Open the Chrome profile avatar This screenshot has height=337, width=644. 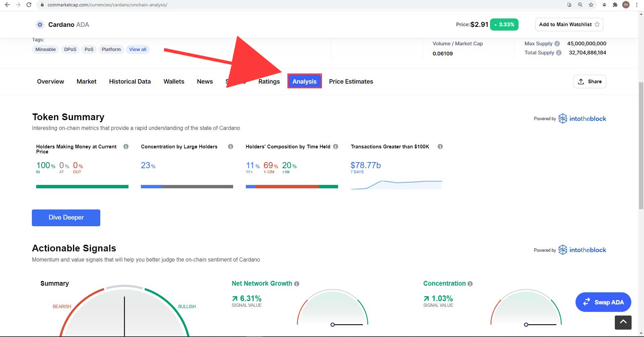point(626,5)
